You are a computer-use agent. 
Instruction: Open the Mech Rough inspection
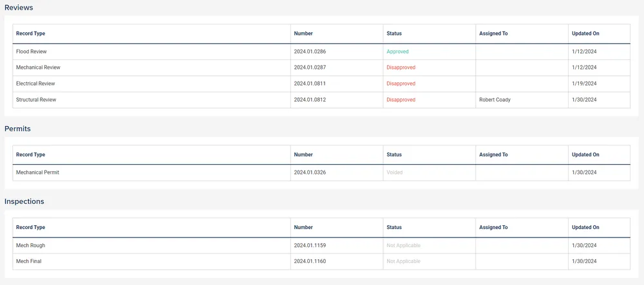[x=30, y=245]
